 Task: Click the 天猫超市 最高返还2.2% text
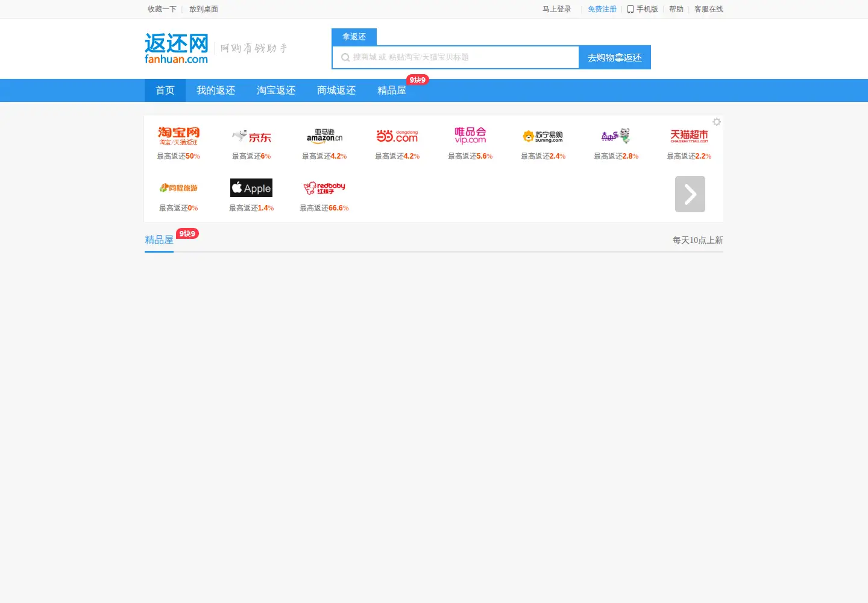coord(689,156)
